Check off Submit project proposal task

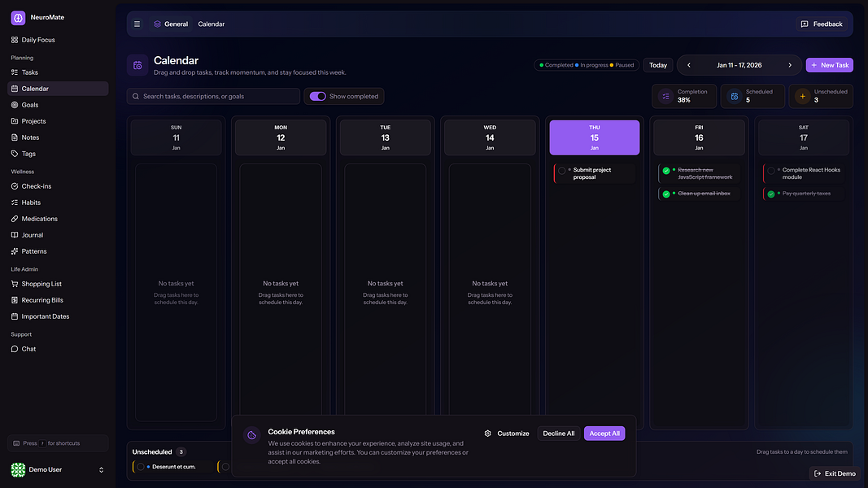(x=562, y=171)
